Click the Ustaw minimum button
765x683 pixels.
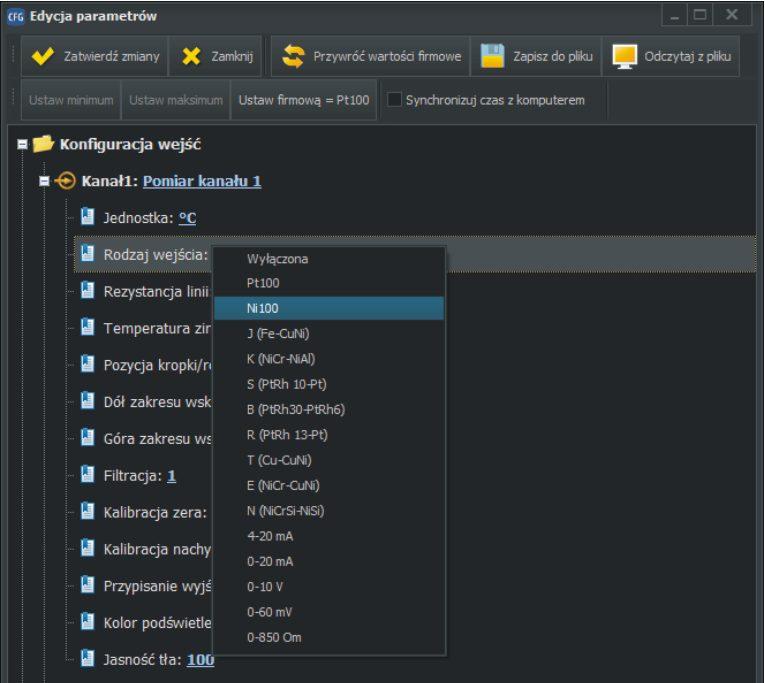(71, 100)
